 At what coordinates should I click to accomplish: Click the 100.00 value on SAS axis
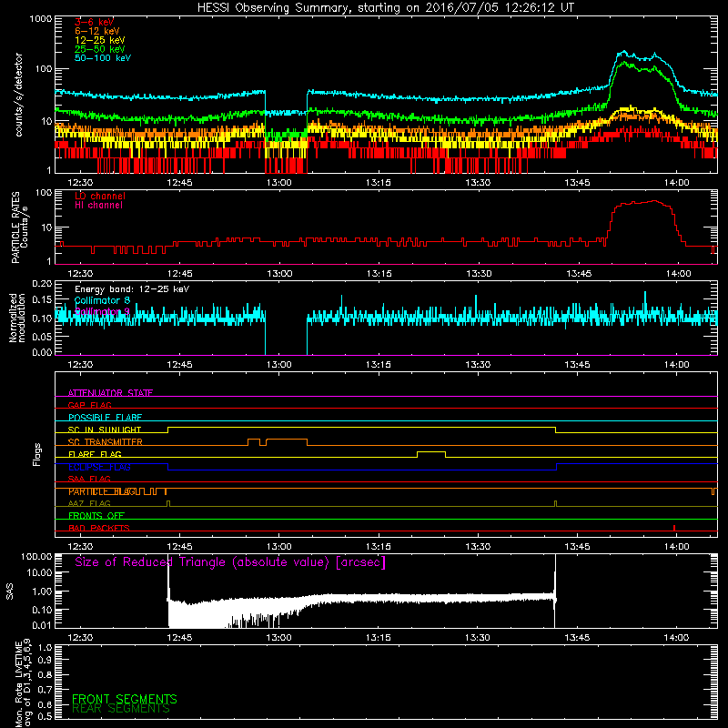click(x=36, y=556)
